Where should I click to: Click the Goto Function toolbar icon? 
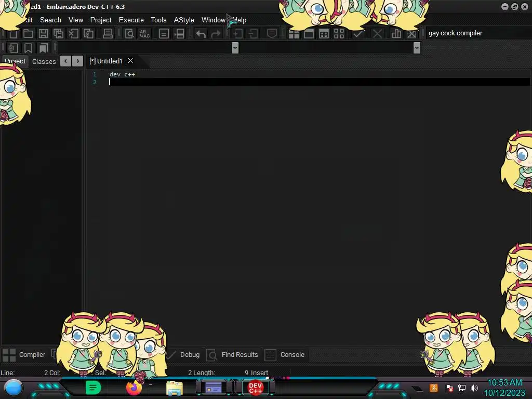pyautogui.click(x=164, y=33)
